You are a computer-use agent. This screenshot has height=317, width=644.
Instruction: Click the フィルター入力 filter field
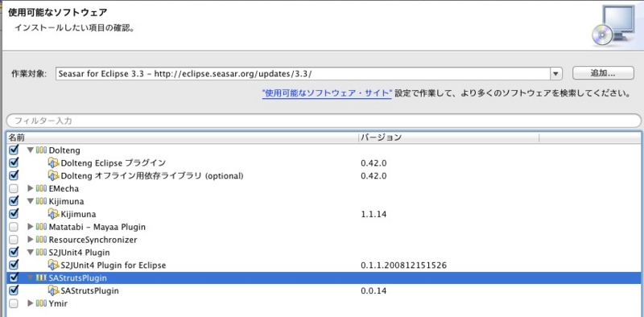[x=324, y=121]
